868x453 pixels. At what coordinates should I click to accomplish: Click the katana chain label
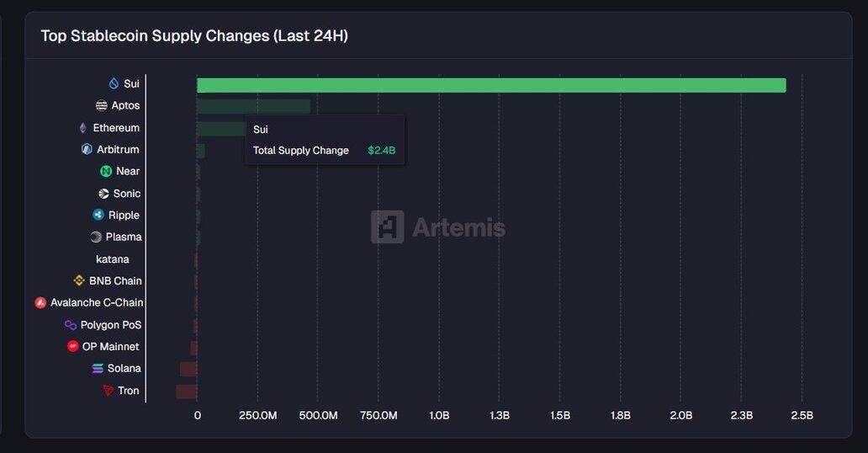(x=113, y=259)
